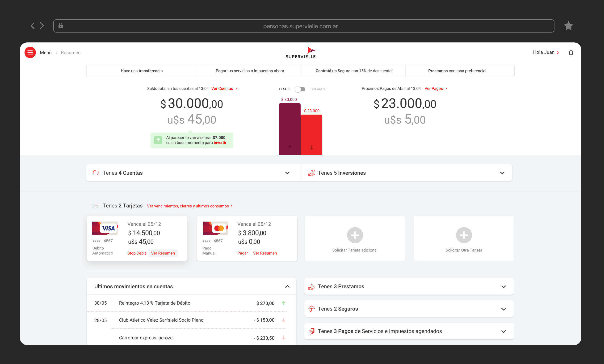Click the lock icon in the address bar
This screenshot has height=364, width=604.
pos(61,26)
